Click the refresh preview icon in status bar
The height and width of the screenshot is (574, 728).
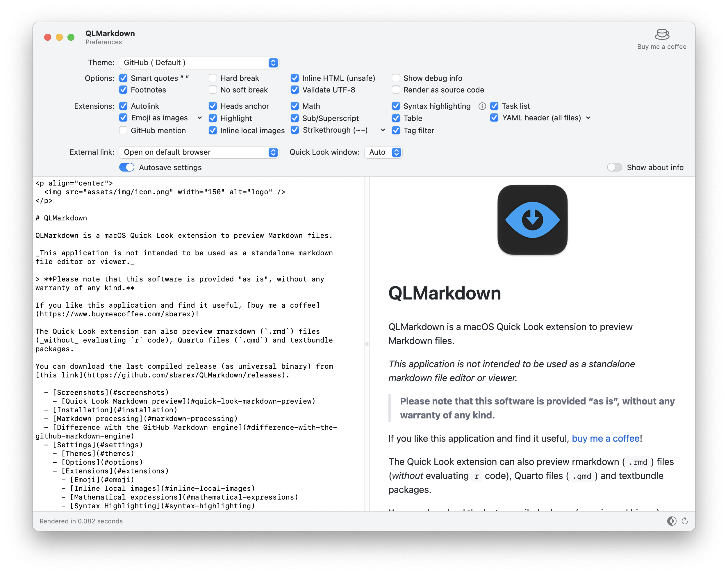(684, 521)
